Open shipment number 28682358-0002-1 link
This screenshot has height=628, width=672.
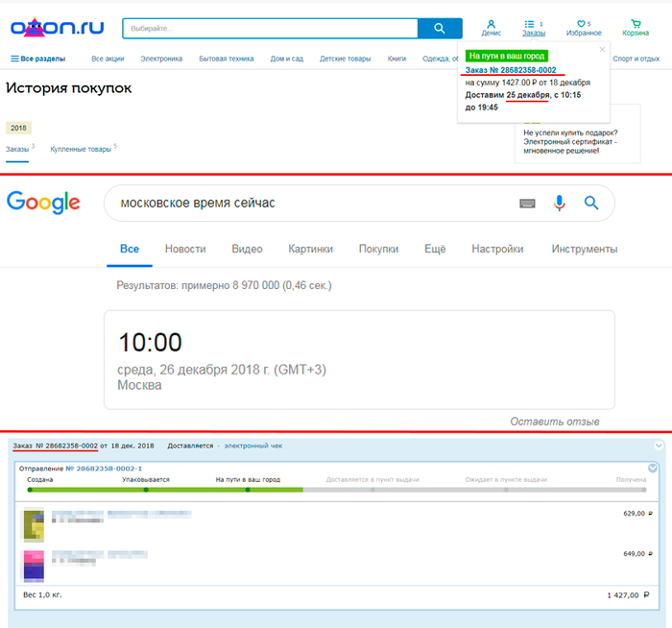click(x=104, y=469)
